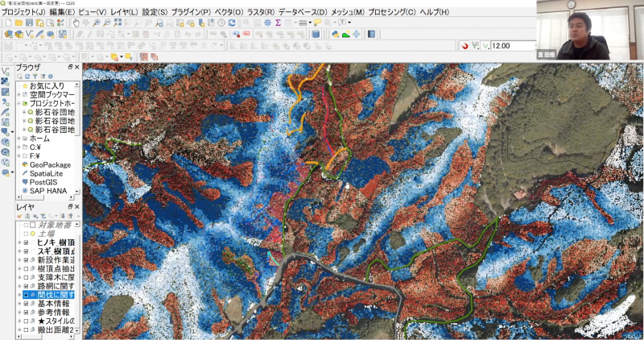Expand the ホーム folder node
The image size is (644, 340).
(x=19, y=139)
